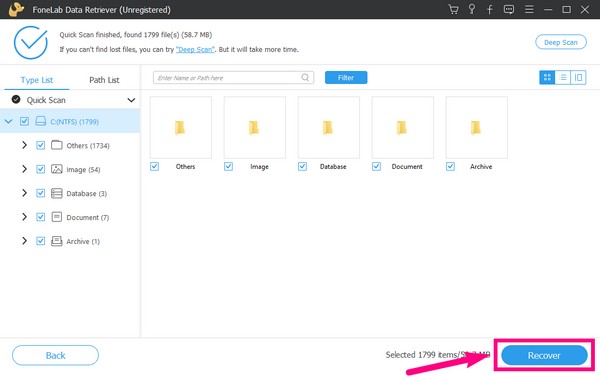Click the Quick Scan label
Viewport: 600px width, 378px height.
[46, 100]
